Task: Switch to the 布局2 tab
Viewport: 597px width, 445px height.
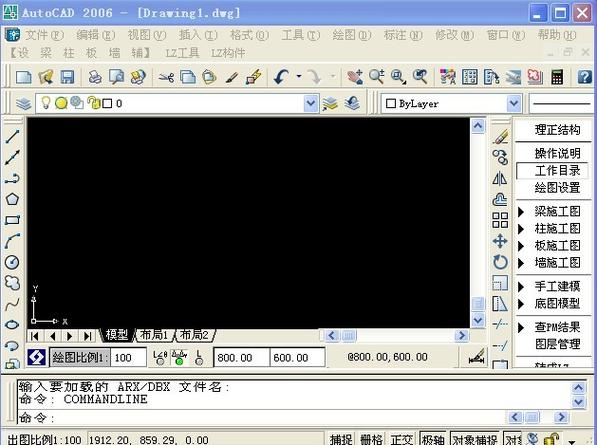Action: click(x=194, y=335)
